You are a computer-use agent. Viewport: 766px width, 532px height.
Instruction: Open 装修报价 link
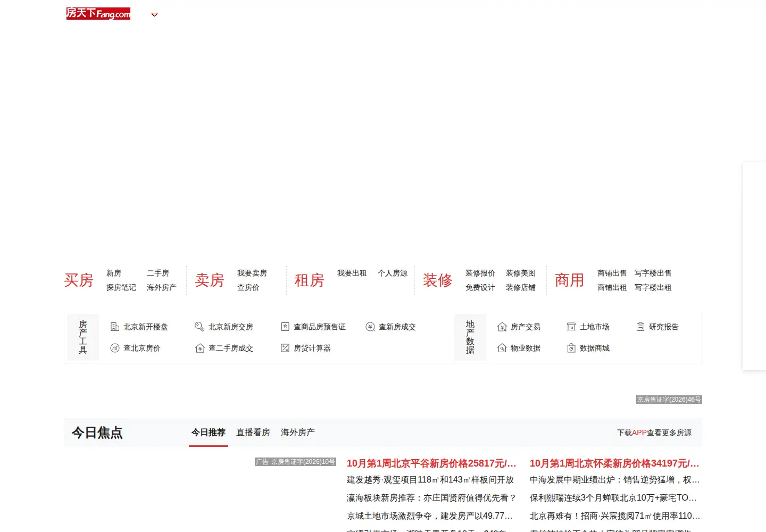480,273
